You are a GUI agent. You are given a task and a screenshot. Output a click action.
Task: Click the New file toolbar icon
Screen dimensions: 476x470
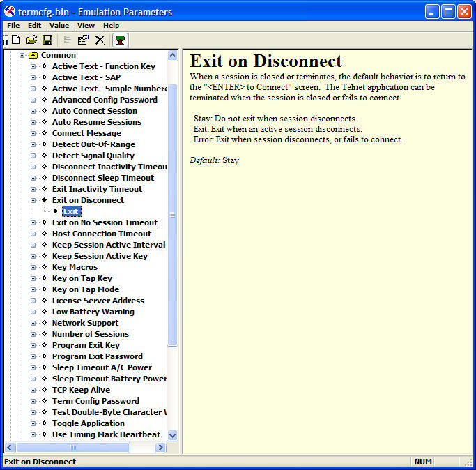[16, 40]
